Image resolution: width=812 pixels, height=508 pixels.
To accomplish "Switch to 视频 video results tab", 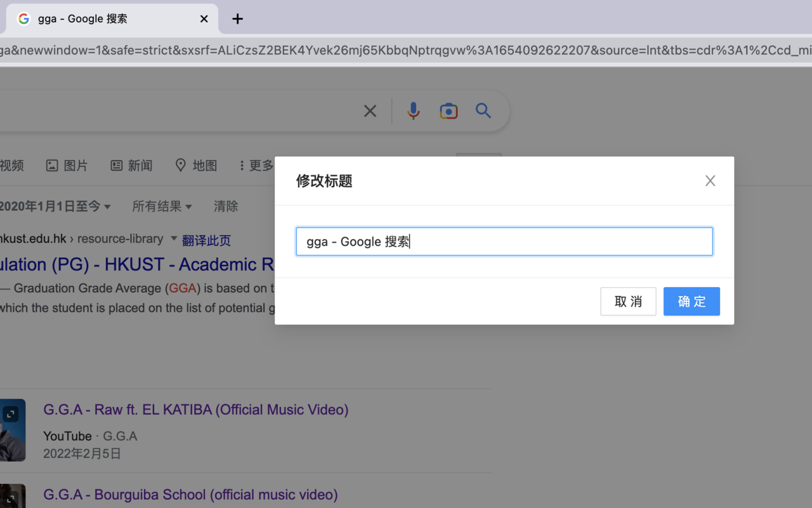I will 11,166.
